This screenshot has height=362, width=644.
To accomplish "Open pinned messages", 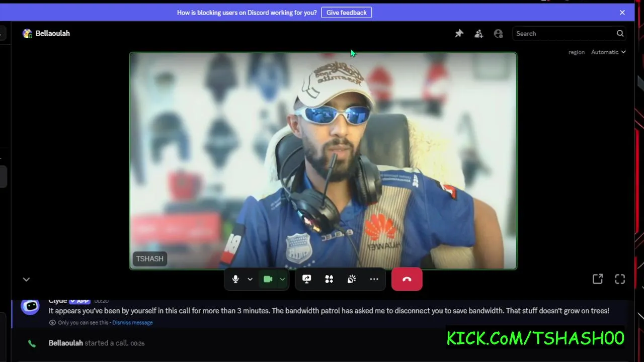I will 459,34.
